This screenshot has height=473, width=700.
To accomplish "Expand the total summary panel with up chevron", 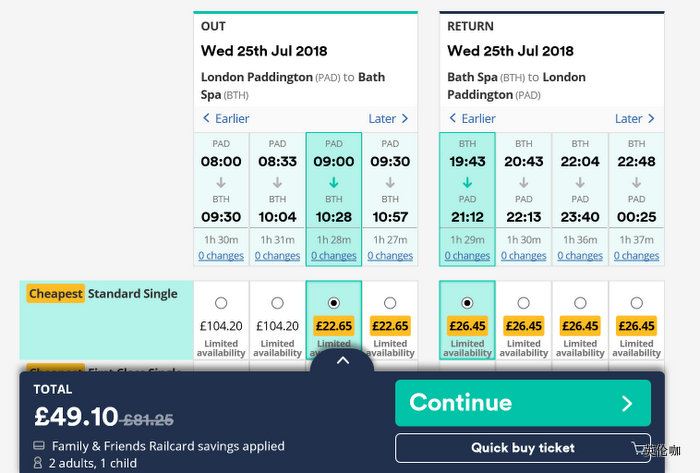I will (342, 360).
